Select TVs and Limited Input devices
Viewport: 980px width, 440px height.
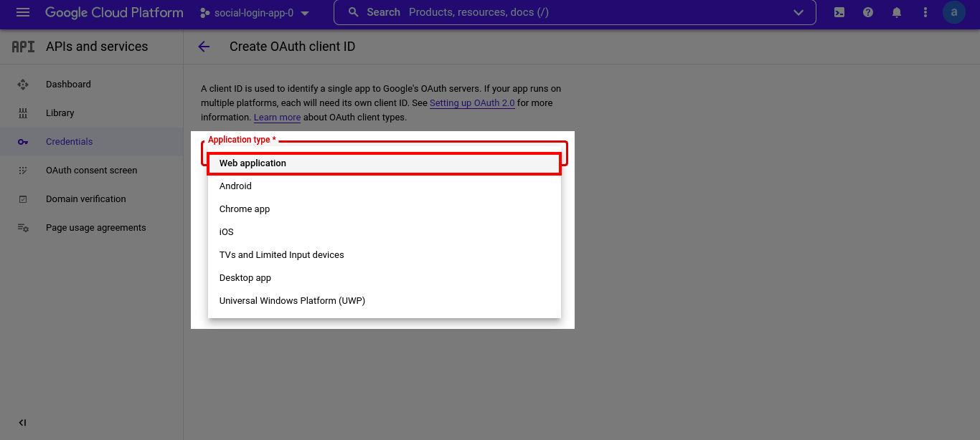pyautogui.click(x=385, y=255)
